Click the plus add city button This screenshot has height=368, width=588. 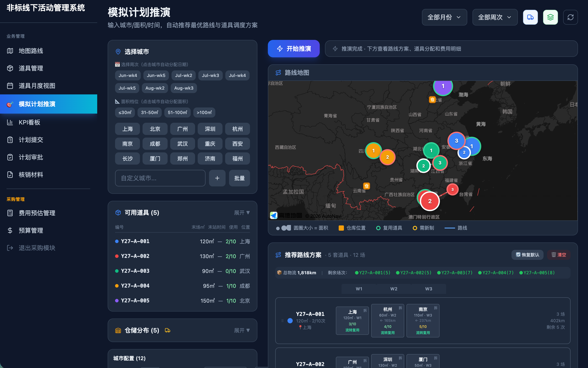217,178
